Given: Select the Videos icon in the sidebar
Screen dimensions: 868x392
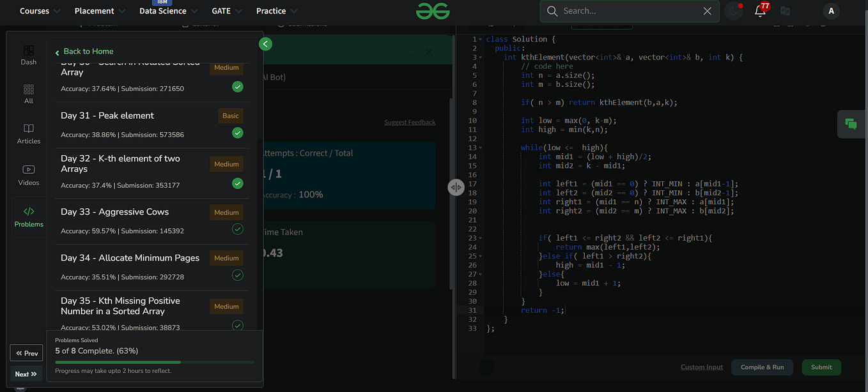Looking at the screenshot, I should click(28, 174).
